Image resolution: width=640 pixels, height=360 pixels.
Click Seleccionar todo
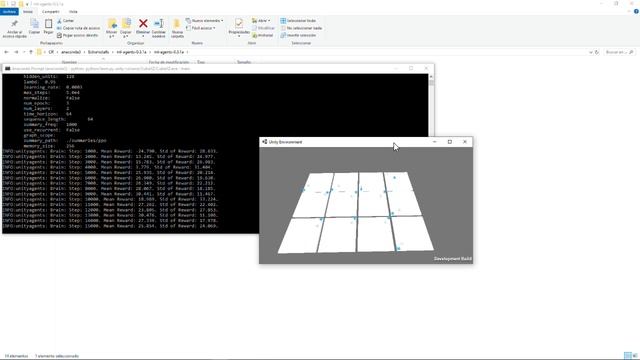[298, 20]
